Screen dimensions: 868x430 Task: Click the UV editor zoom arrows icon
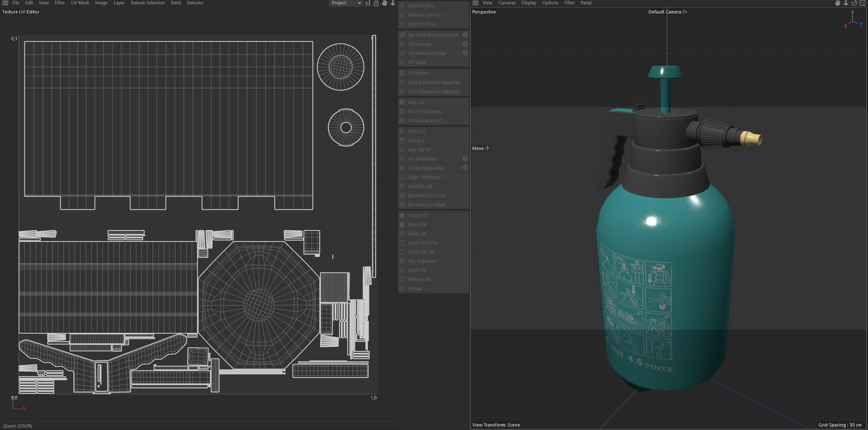392,3
